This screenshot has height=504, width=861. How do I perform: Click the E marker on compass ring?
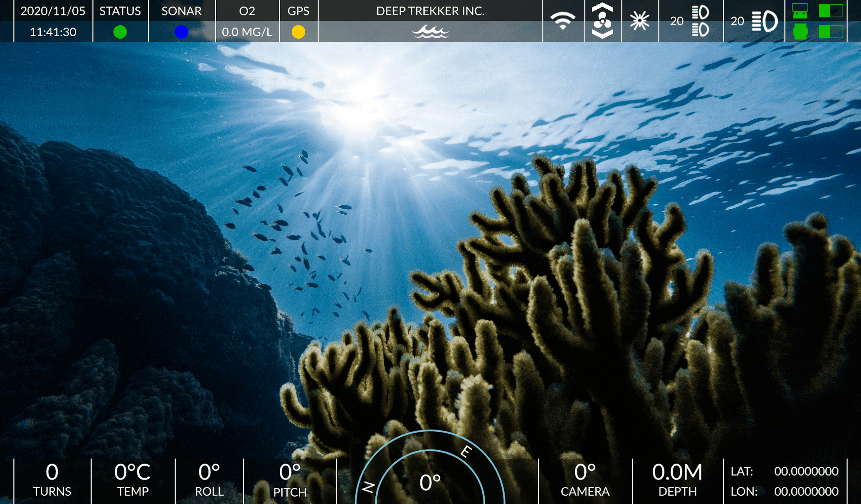click(466, 452)
